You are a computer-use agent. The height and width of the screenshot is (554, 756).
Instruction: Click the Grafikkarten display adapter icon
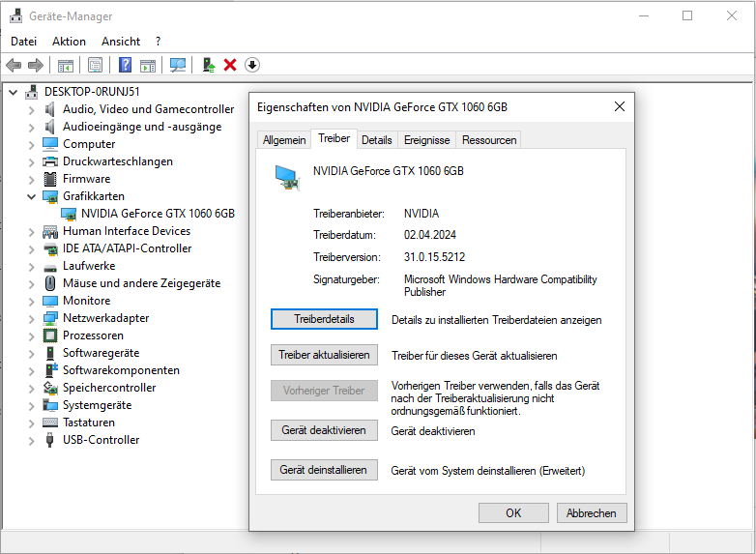(50, 196)
